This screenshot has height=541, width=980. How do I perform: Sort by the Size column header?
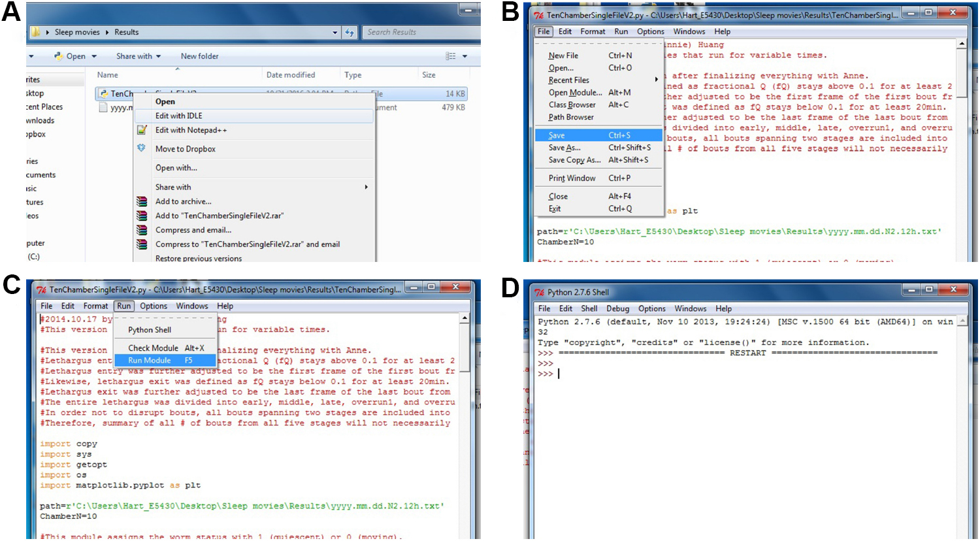pyautogui.click(x=429, y=75)
